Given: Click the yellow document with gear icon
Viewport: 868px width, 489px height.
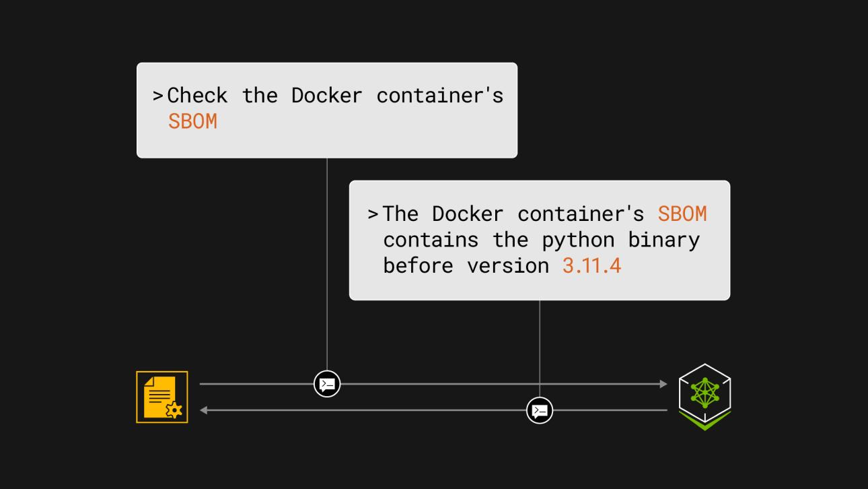Looking at the screenshot, I should pos(161,397).
